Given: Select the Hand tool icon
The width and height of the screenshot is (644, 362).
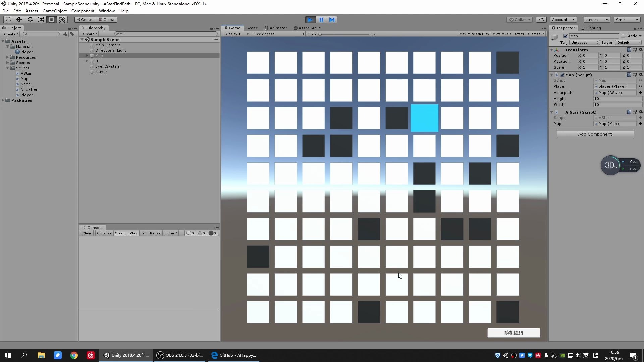Looking at the screenshot, I should click(8, 20).
